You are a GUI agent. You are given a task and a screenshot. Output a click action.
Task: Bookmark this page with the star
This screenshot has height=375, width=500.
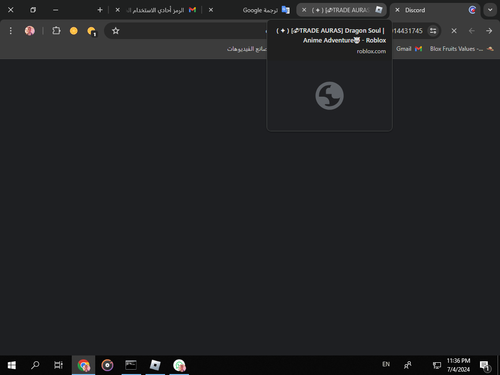point(116,31)
